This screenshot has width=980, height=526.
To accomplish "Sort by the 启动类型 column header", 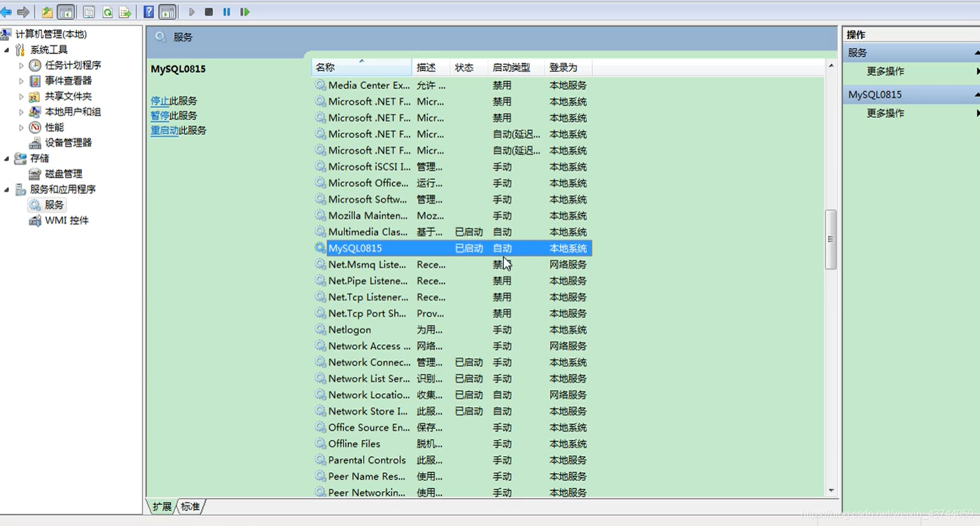I will [x=516, y=67].
